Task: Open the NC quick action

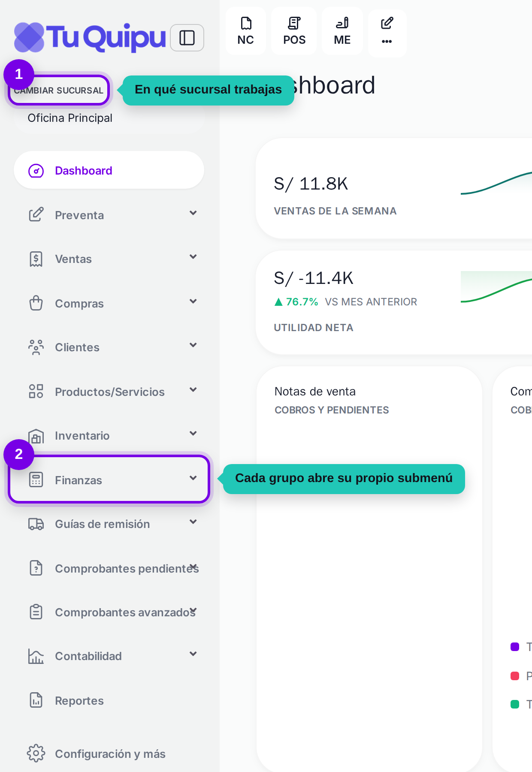Action: click(x=246, y=31)
